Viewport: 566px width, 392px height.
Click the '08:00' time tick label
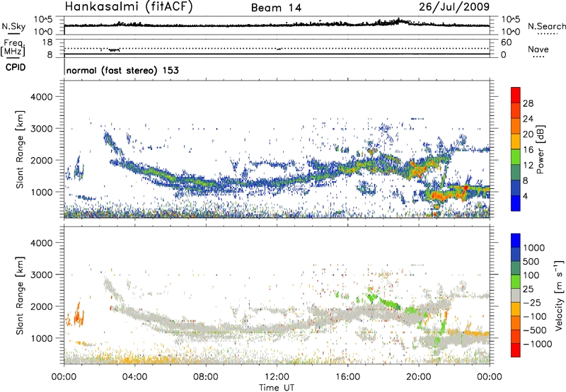(206, 377)
